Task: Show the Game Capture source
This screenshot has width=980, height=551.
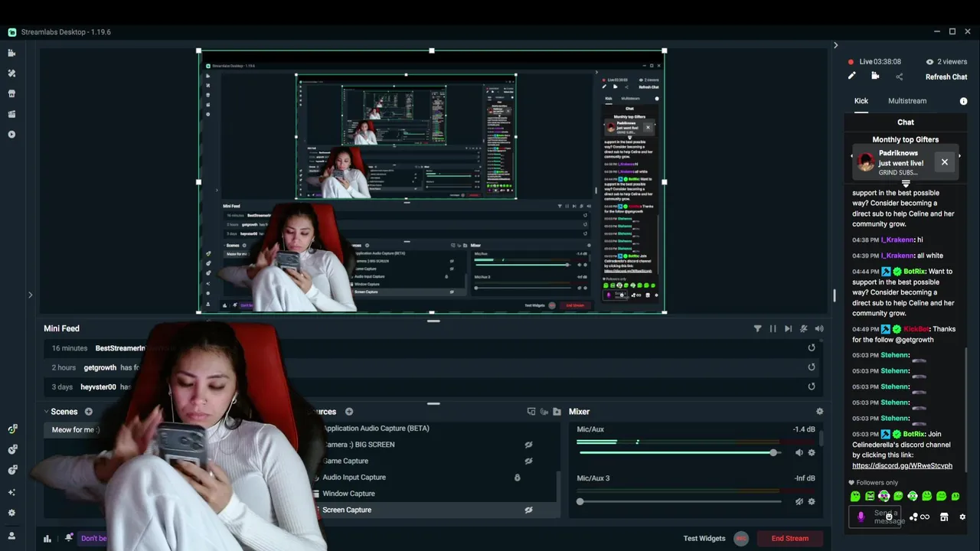Action: [x=528, y=461]
